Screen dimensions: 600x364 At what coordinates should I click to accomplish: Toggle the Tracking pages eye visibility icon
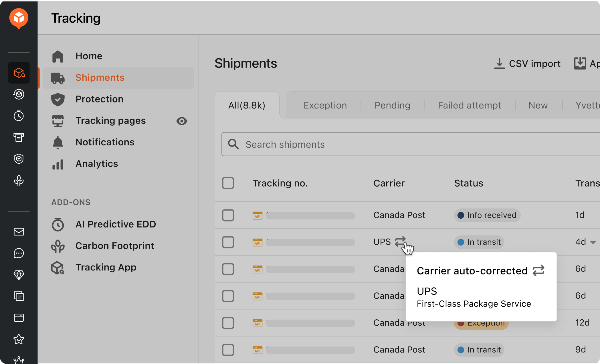[x=182, y=121]
